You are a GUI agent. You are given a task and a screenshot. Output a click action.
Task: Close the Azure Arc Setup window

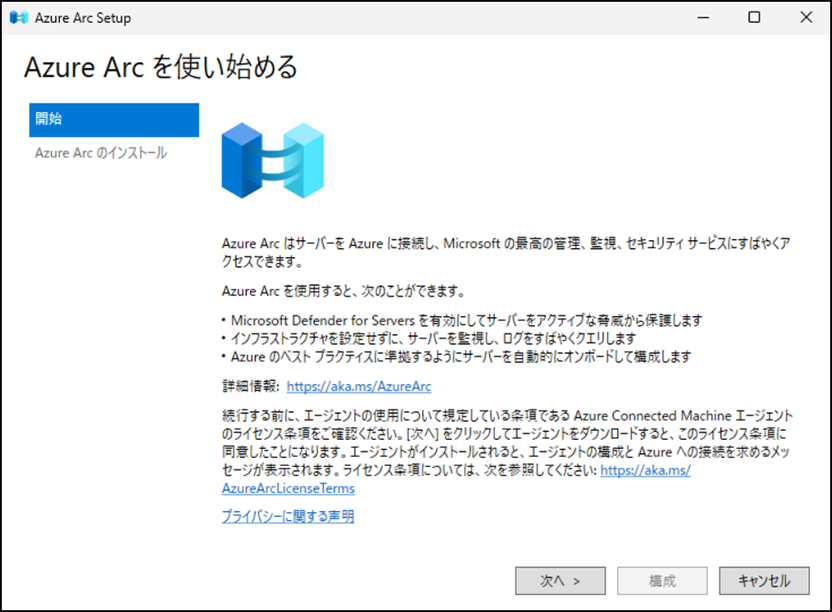806,18
